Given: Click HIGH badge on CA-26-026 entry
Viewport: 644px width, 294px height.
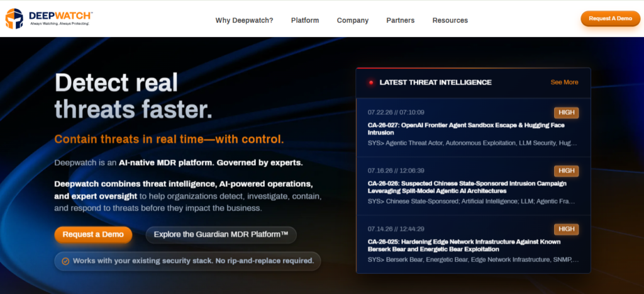Looking at the screenshot, I should [x=567, y=171].
